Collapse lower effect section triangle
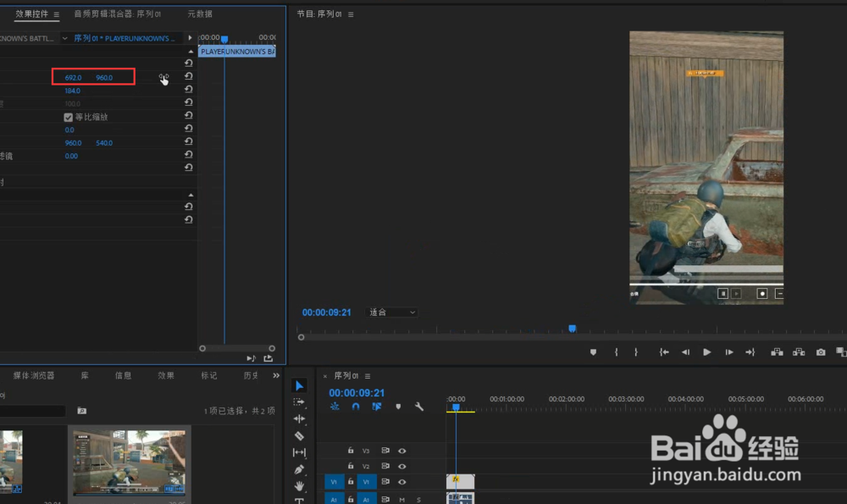This screenshot has width=847, height=504. (x=191, y=195)
